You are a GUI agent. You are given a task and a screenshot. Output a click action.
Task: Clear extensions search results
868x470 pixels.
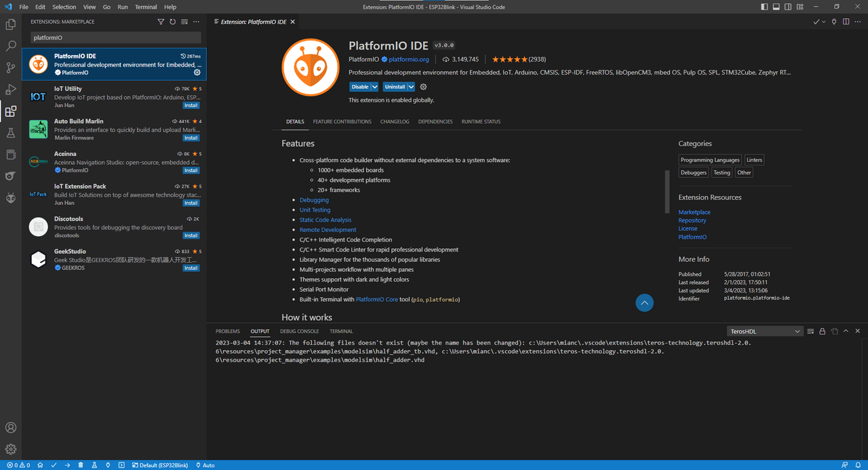tap(184, 22)
